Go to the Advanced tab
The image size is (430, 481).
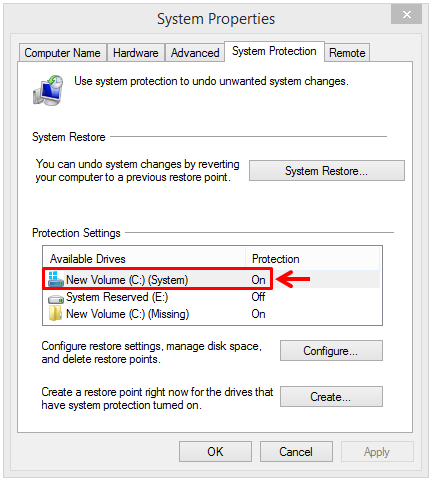pos(195,53)
